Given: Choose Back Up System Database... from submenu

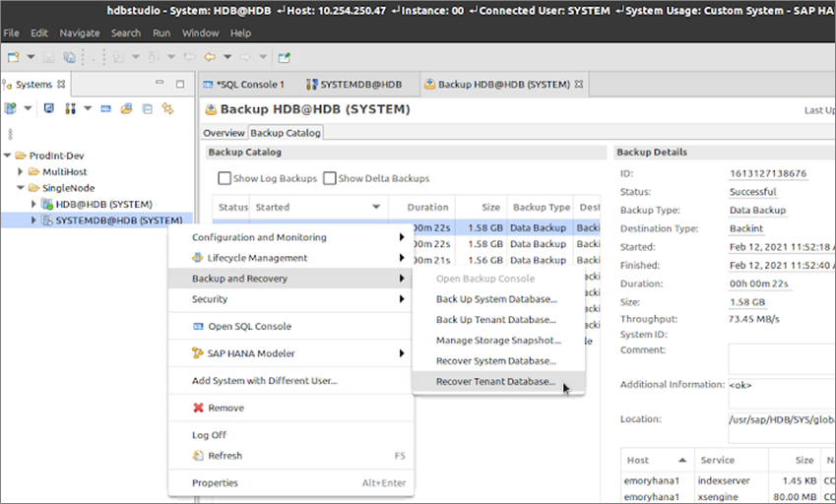Looking at the screenshot, I should point(498,299).
